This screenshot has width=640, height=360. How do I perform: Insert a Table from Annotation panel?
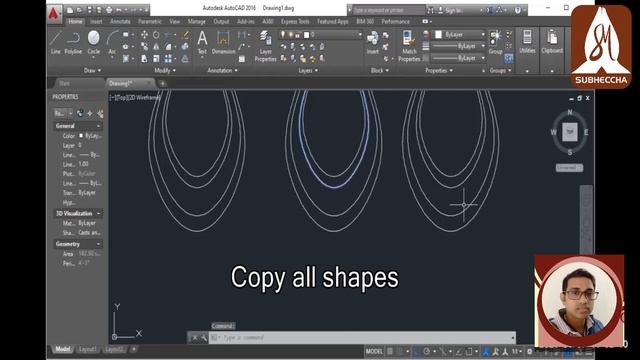(x=242, y=59)
